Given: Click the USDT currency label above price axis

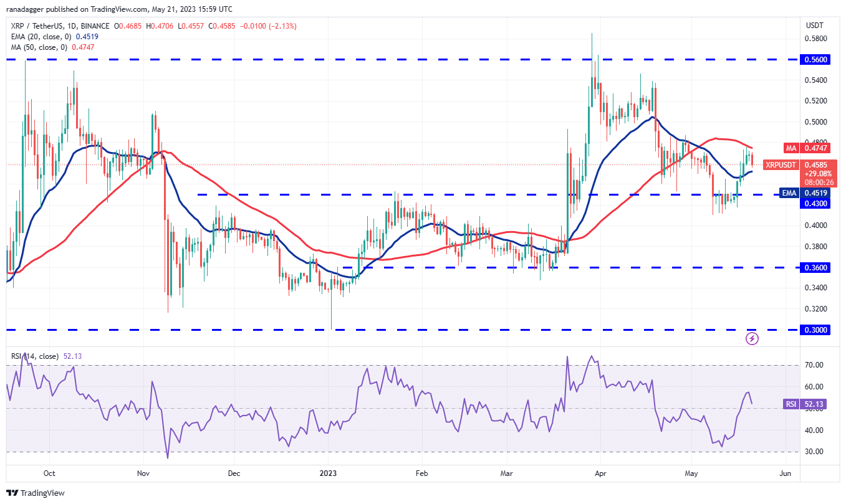Looking at the screenshot, I should (815, 26).
